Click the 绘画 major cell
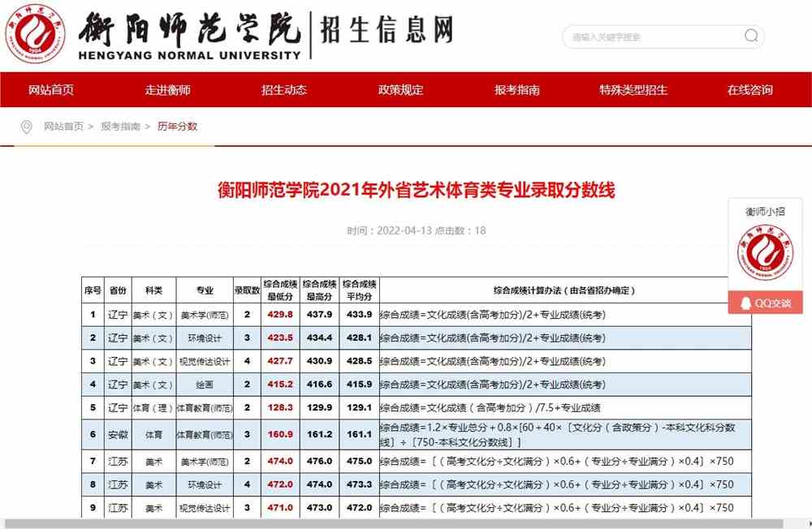Viewport: 812px width, 529px height. (x=205, y=385)
